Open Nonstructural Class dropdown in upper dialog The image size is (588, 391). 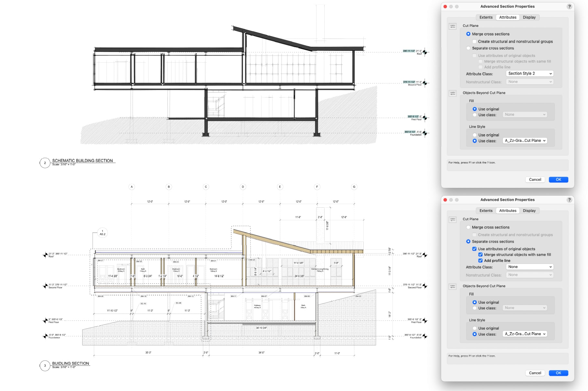(530, 82)
